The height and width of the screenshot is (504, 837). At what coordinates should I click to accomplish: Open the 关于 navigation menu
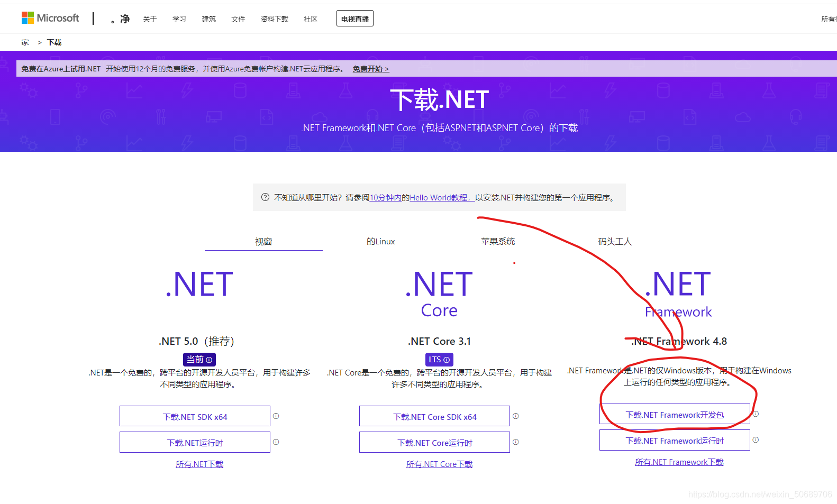[150, 19]
